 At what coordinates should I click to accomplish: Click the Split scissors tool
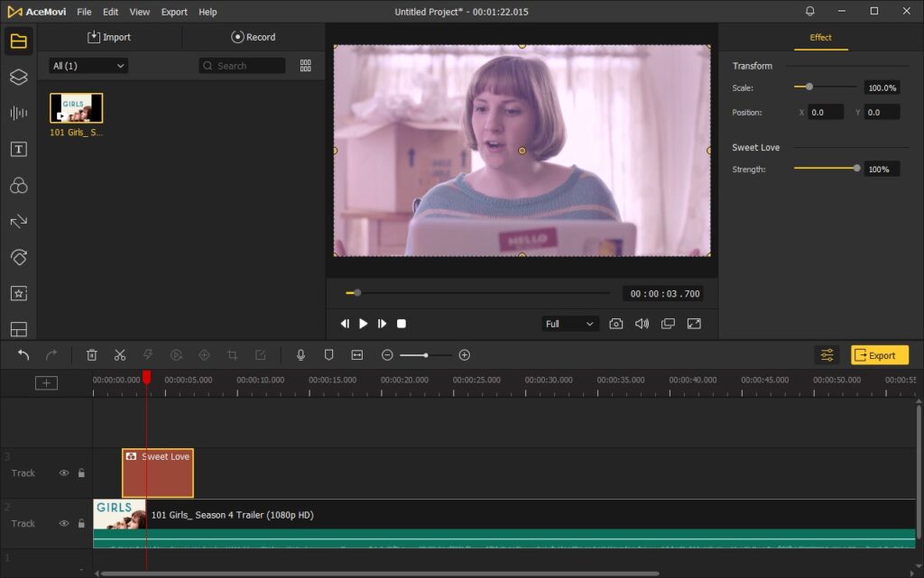pos(120,355)
